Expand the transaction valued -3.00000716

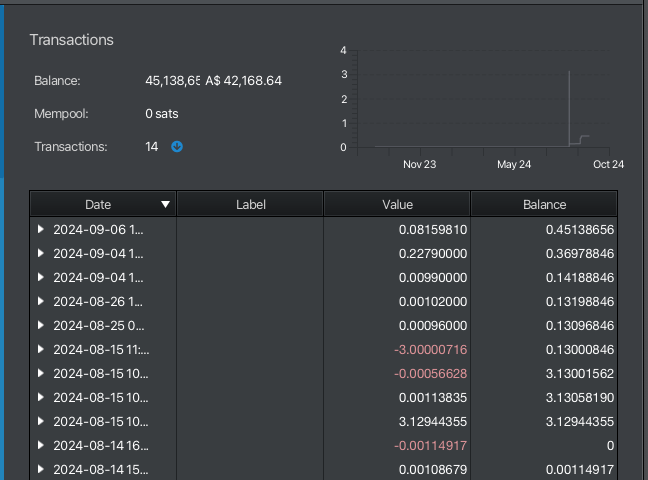point(41,349)
